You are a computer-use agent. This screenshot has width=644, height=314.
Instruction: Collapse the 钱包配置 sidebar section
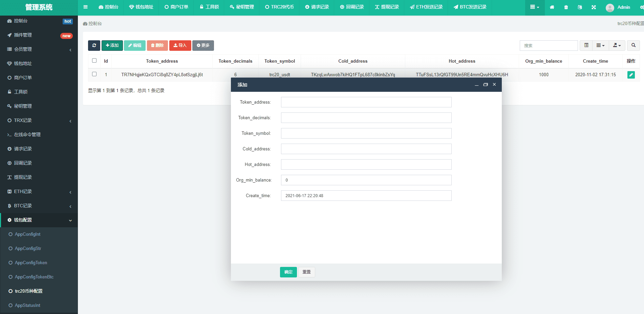tap(39, 220)
